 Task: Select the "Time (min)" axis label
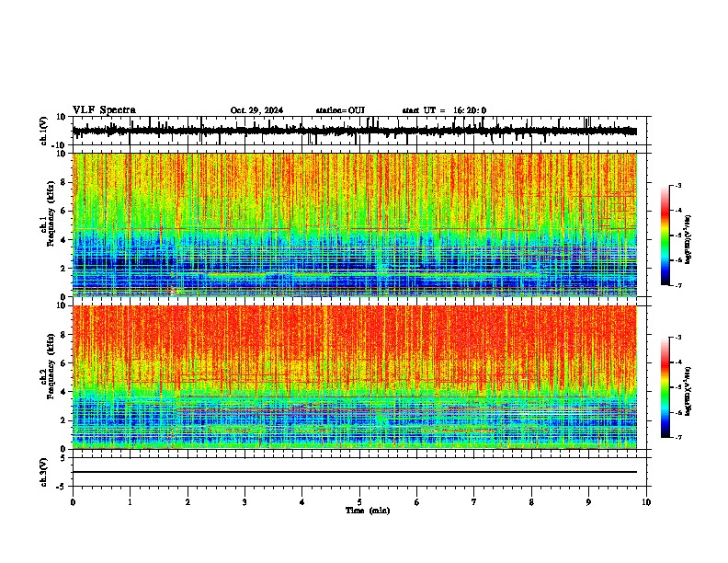[x=368, y=511]
